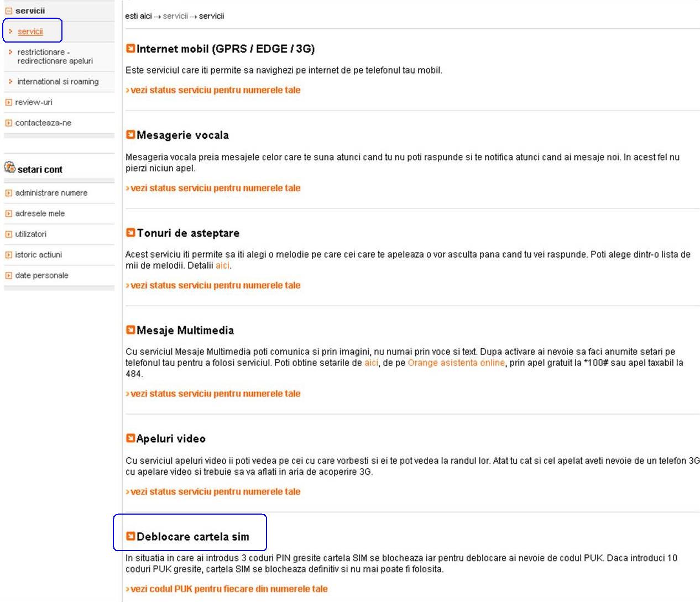The height and width of the screenshot is (602, 700).
Task: Open the highlighted servicii sidebar sub-link
Action: coord(30,32)
